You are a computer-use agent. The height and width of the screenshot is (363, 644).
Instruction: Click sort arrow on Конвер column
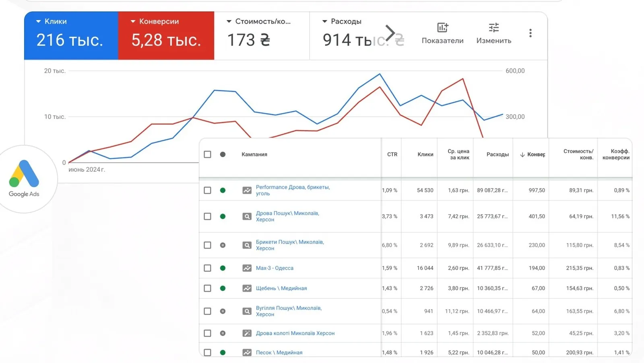pyautogui.click(x=522, y=155)
